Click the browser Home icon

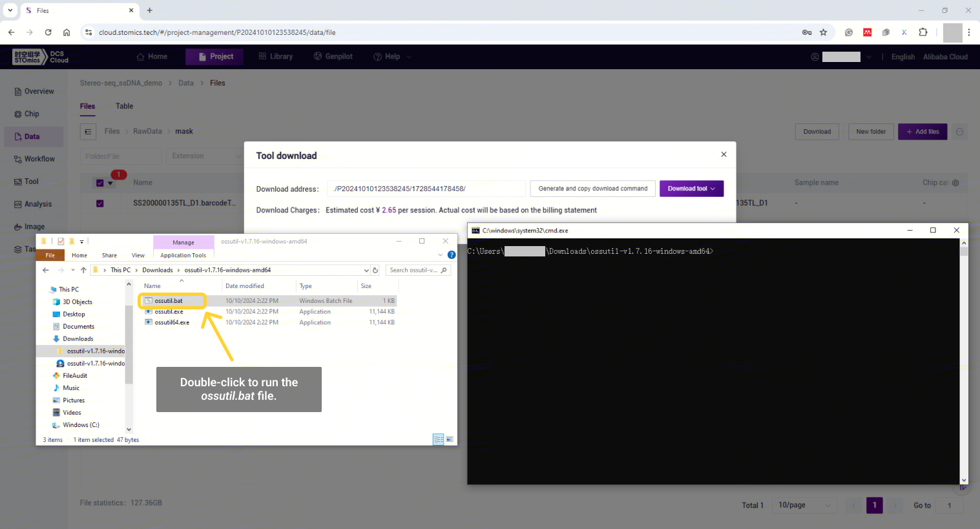[x=67, y=32]
